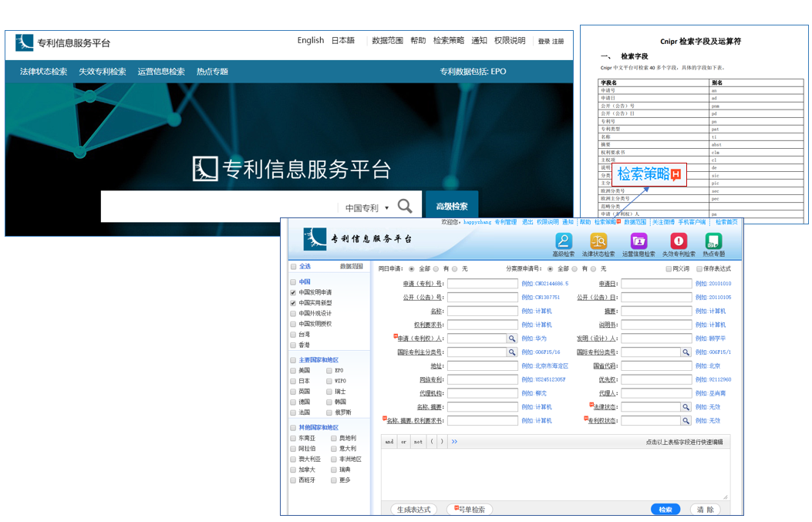Open 手机客户端 link
This screenshot has width=812, height=522.
pyautogui.click(x=692, y=222)
